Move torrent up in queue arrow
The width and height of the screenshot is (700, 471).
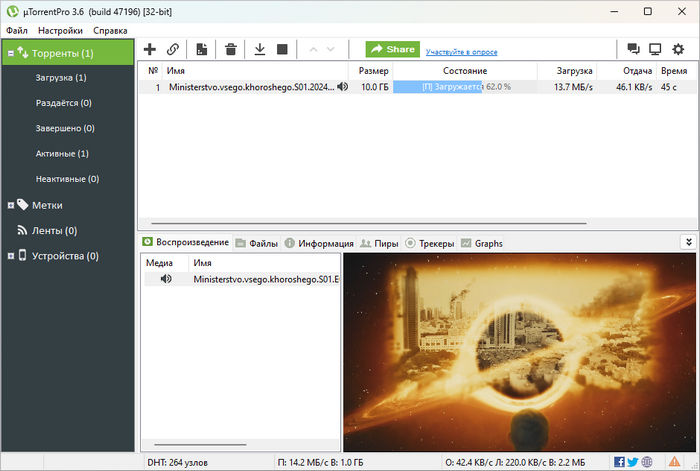pyautogui.click(x=313, y=49)
